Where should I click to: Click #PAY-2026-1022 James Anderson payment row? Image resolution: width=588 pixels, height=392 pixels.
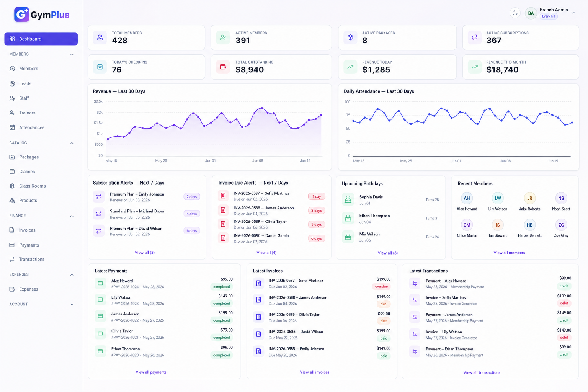(x=164, y=317)
